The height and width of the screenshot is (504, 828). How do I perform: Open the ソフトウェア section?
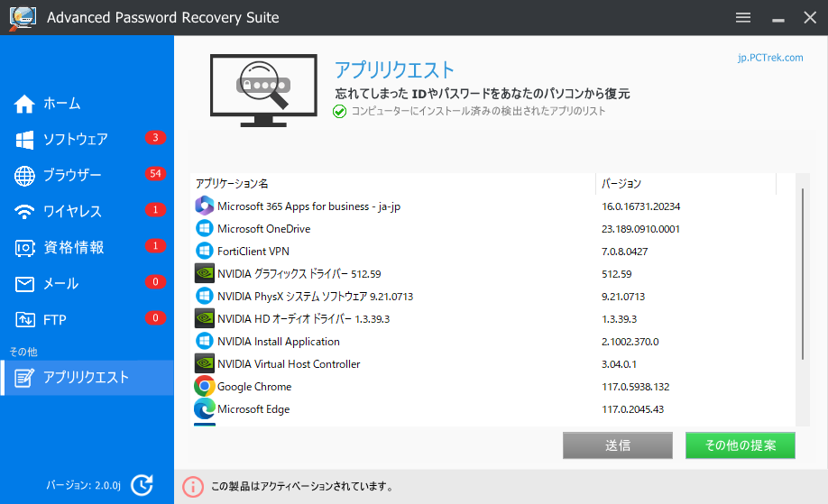coord(75,140)
